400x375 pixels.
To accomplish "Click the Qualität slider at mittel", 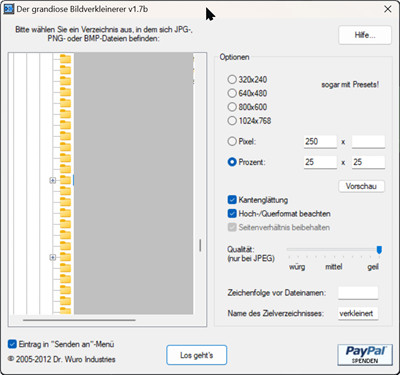I will click(x=333, y=249).
